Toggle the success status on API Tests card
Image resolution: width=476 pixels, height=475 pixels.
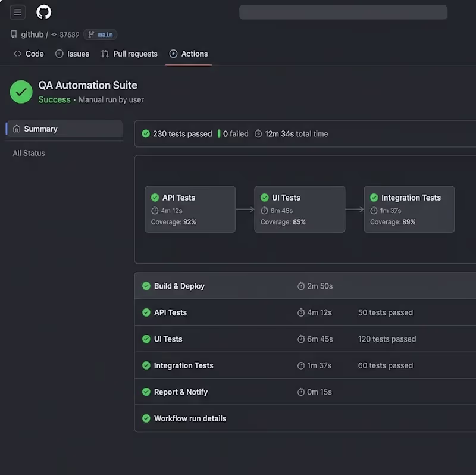pos(156,198)
